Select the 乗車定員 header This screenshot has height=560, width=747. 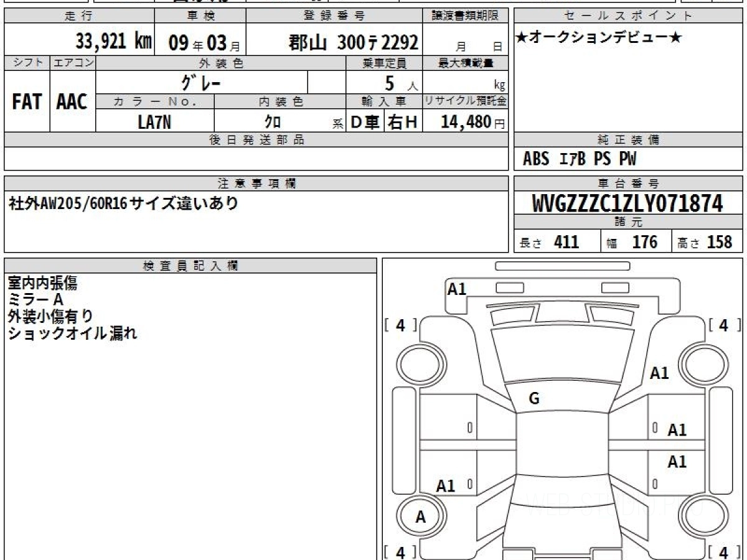click(x=384, y=63)
